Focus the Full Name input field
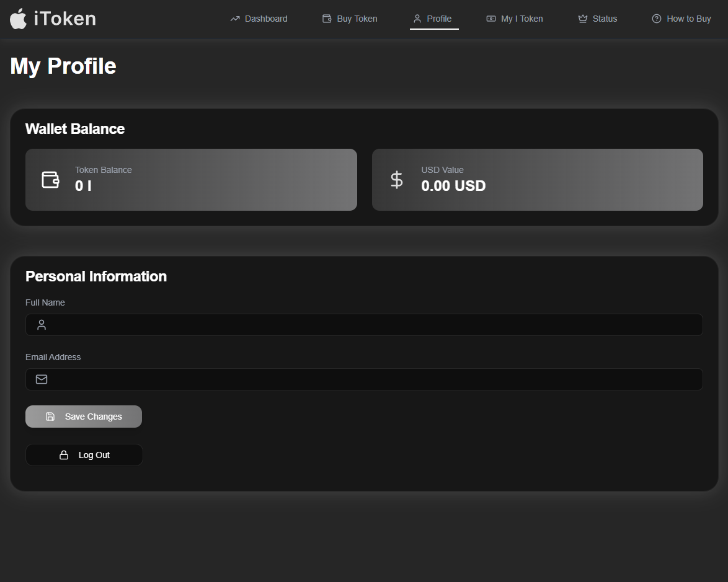This screenshot has width=728, height=582. tap(372, 325)
